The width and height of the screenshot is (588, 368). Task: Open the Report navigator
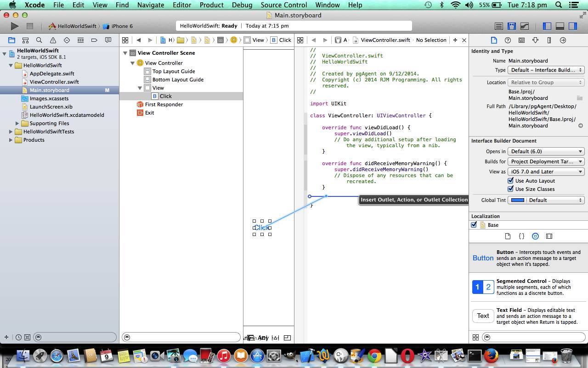tap(108, 40)
